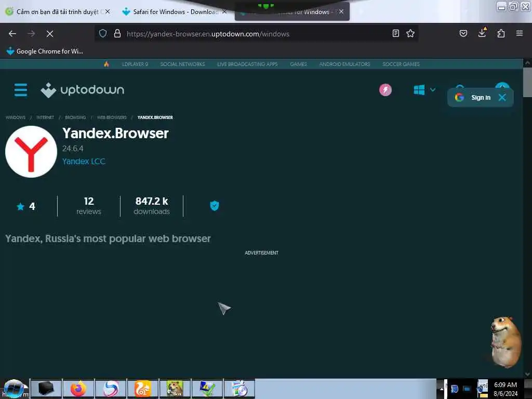Go to INTERNET breadcrumb
532x399 pixels.
(x=45, y=117)
